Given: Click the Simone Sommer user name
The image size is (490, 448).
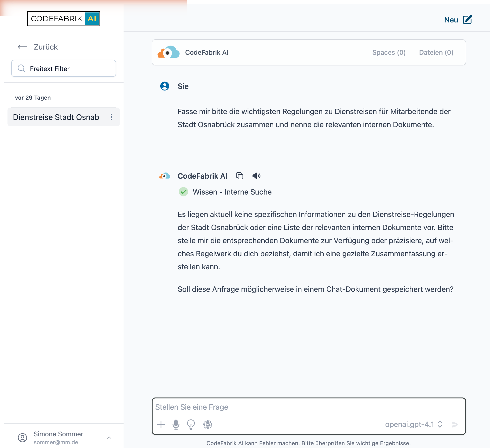Looking at the screenshot, I should point(58,434).
